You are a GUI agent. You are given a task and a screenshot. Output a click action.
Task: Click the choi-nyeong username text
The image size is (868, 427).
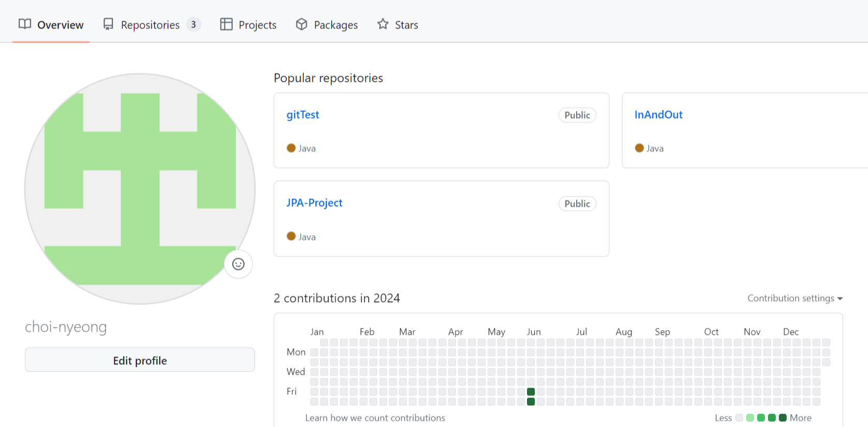tap(66, 326)
